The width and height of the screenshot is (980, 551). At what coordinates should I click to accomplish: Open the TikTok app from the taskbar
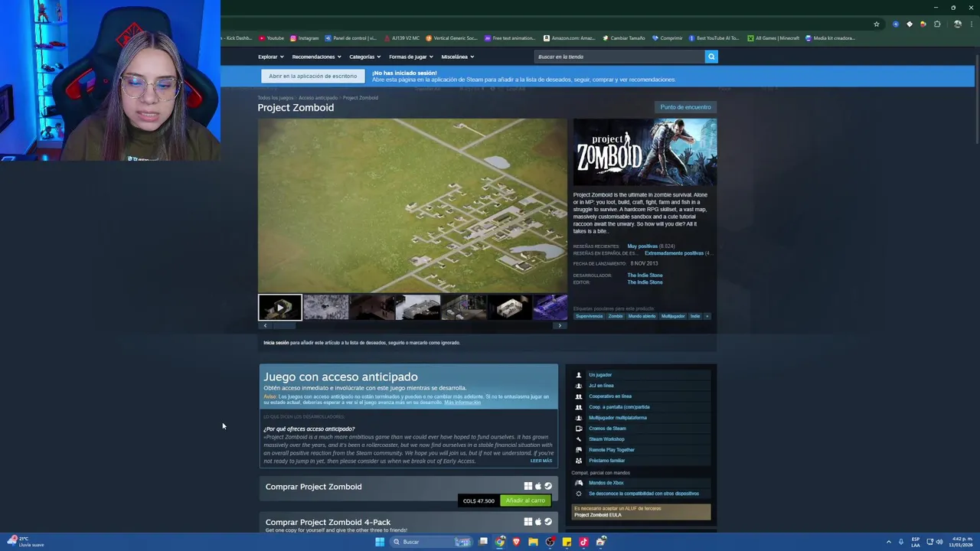point(583,542)
